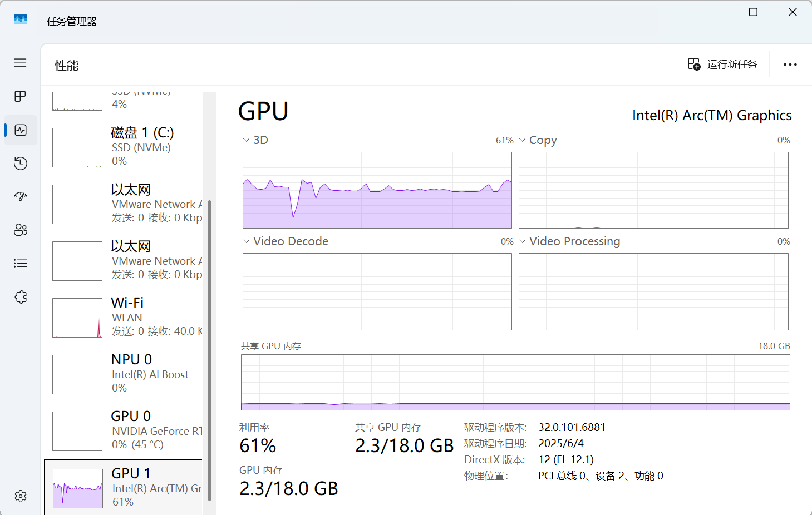Select Disk 1 (C:) performance entry
The width and height of the screenshot is (812, 515).
(x=127, y=147)
